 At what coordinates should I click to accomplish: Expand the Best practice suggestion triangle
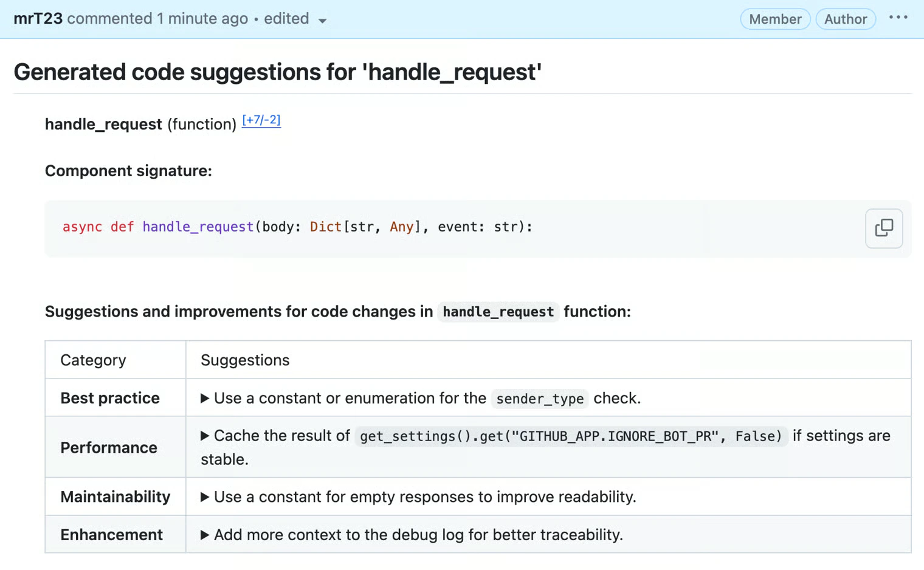tap(205, 398)
